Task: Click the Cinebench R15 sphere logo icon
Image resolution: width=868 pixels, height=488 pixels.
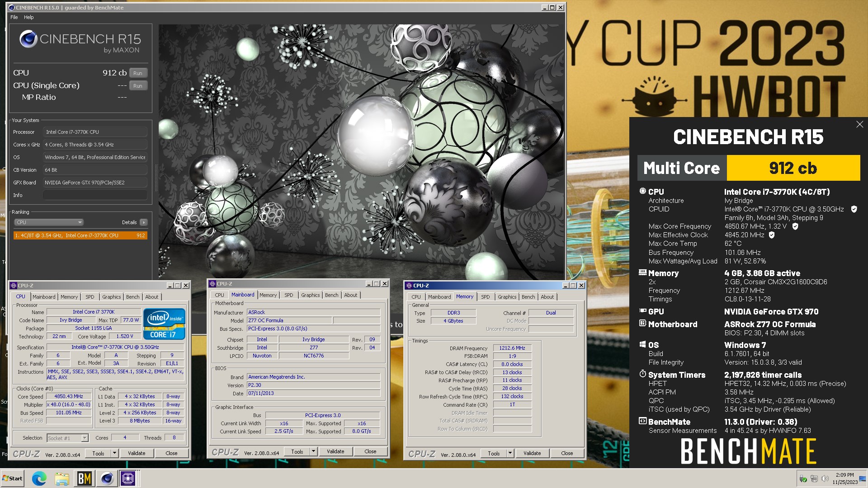Action: coord(28,39)
